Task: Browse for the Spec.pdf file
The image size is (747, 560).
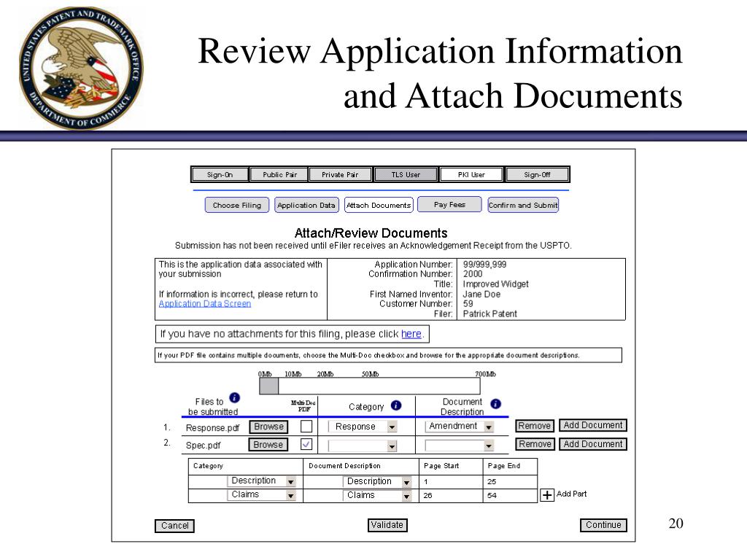Action: tap(268, 445)
